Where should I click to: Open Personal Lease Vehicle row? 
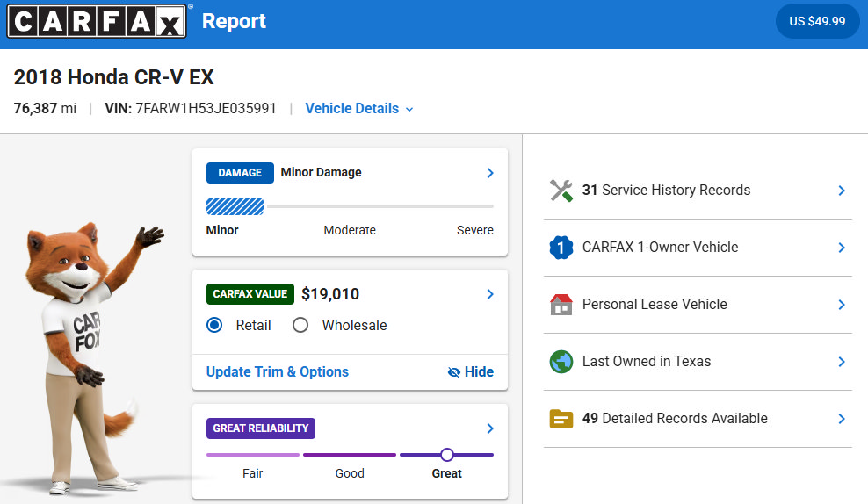tap(698, 305)
